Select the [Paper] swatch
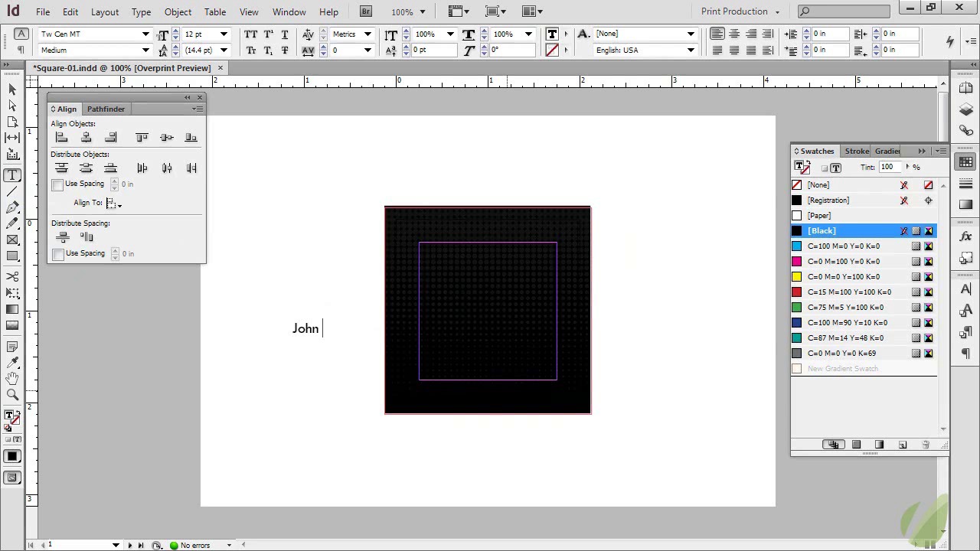The image size is (980, 551). coord(864,216)
